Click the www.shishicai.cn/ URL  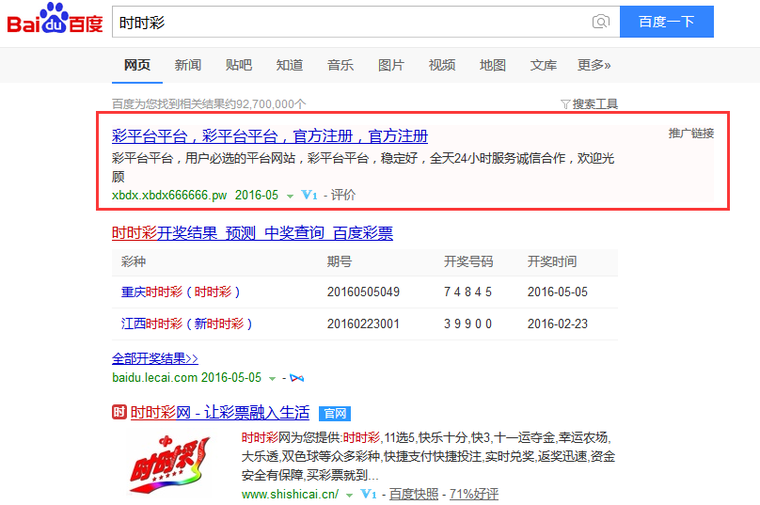point(290,494)
